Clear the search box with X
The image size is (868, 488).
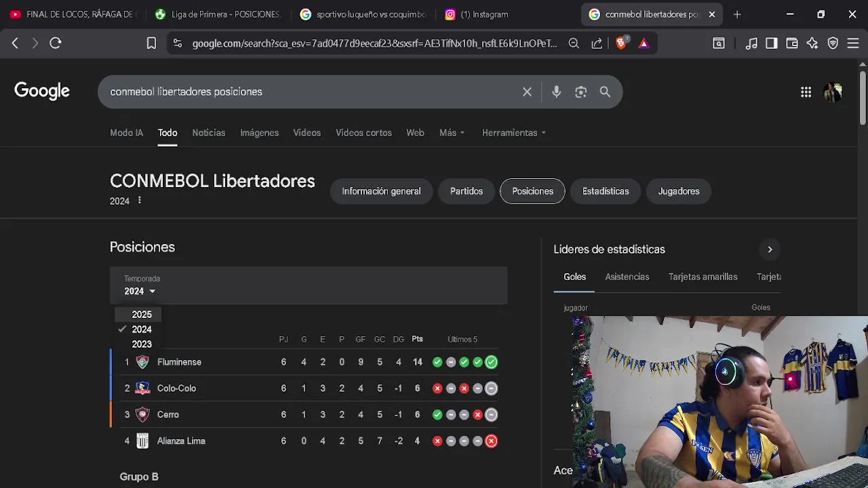(527, 91)
